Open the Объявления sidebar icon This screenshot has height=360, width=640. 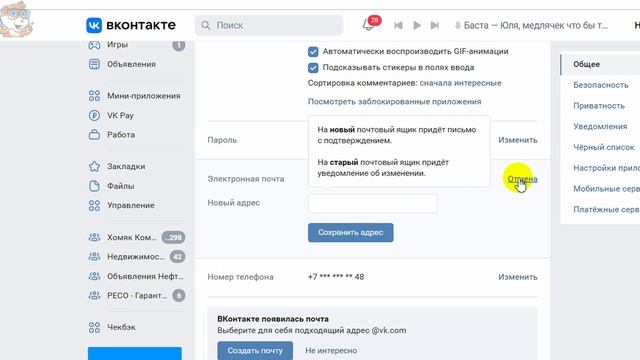(x=94, y=64)
